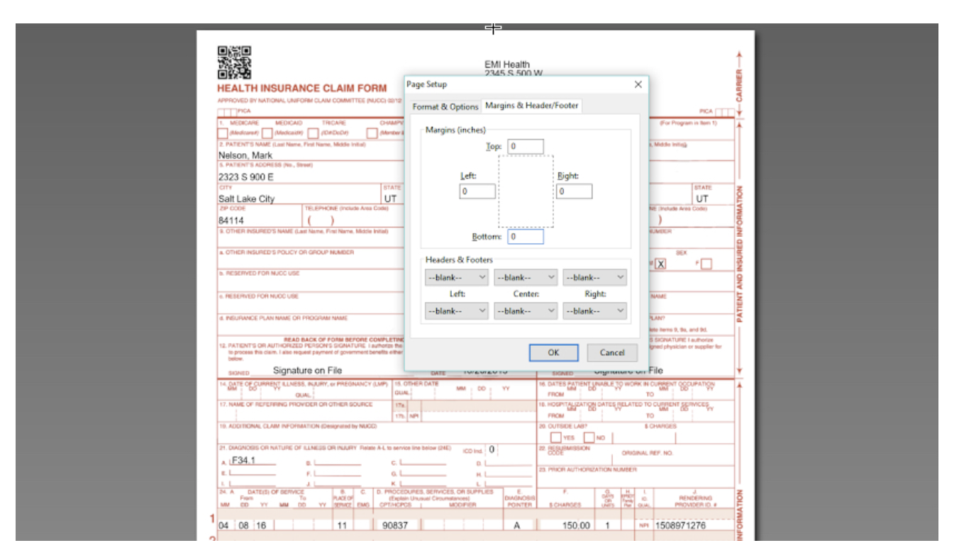Open the center footer dropdown

click(x=525, y=310)
